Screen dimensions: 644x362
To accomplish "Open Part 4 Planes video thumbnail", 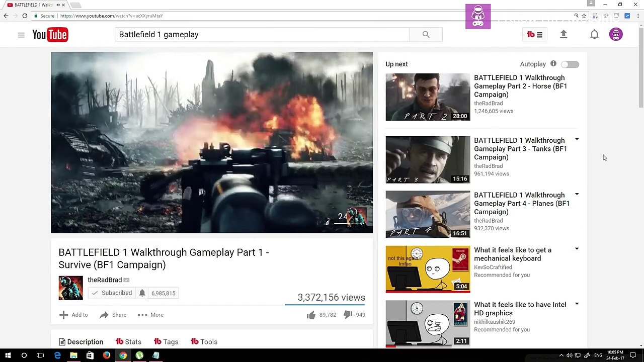I will 428,214.
